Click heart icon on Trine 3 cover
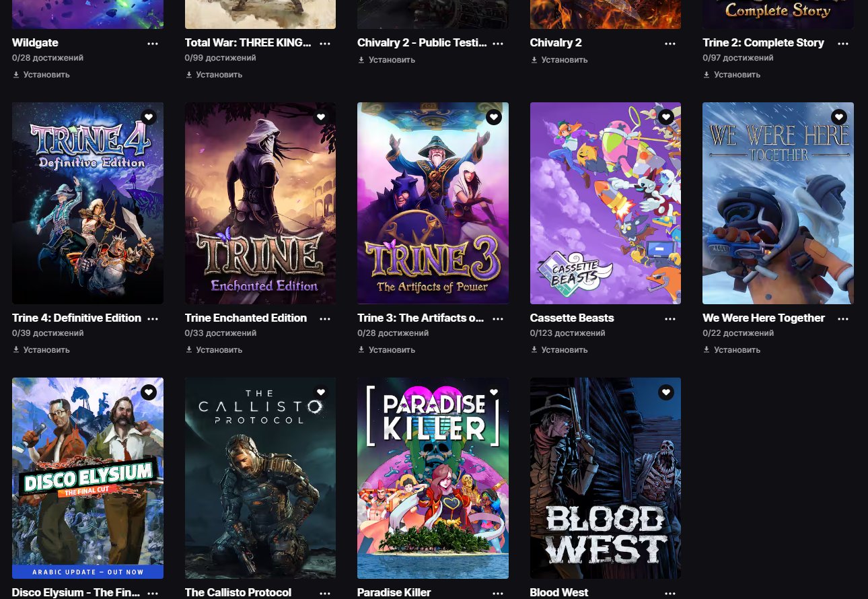This screenshot has height=599, width=868. pyautogui.click(x=494, y=117)
